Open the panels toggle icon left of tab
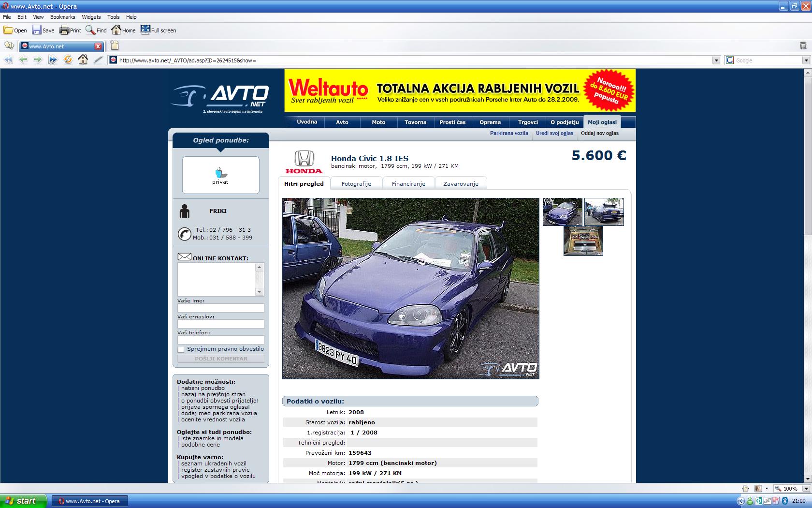Viewport: 812px width, 508px height. coord(9,46)
